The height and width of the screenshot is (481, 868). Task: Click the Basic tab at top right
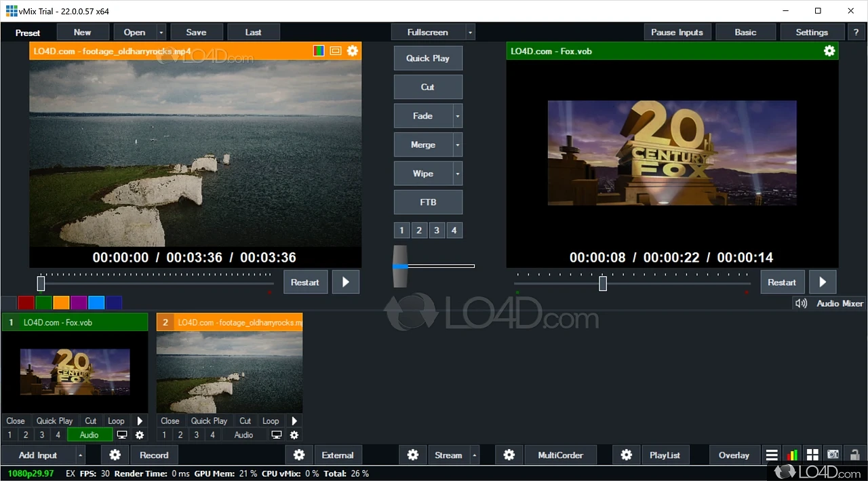tap(745, 31)
